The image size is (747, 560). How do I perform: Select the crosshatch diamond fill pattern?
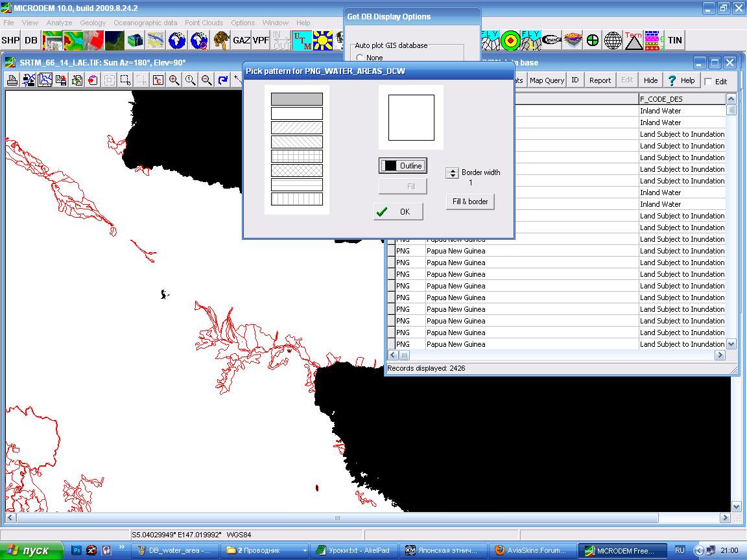[x=297, y=170]
